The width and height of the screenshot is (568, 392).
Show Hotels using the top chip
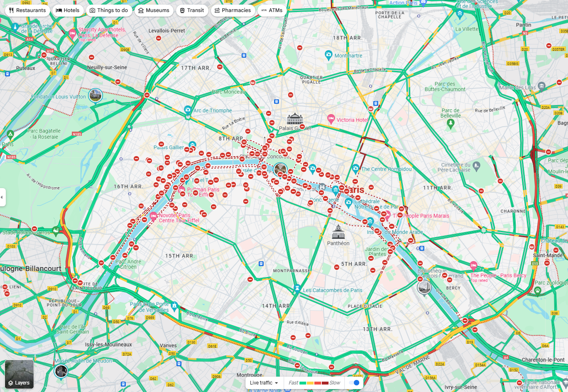(x=68, y=10)
